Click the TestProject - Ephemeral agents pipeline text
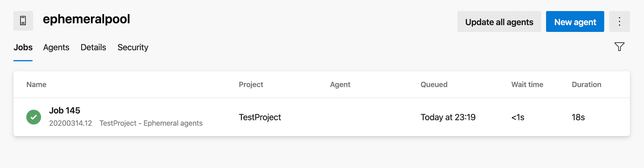Image resolution: width=644 pixels, height=168 pixels. click(151, 123)
